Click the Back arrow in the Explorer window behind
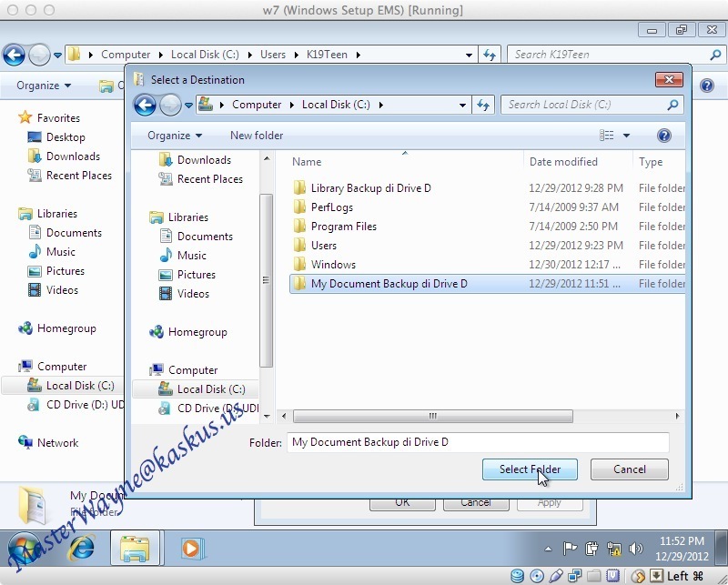The width and height of the screenshot is (728, 585). 14,55
